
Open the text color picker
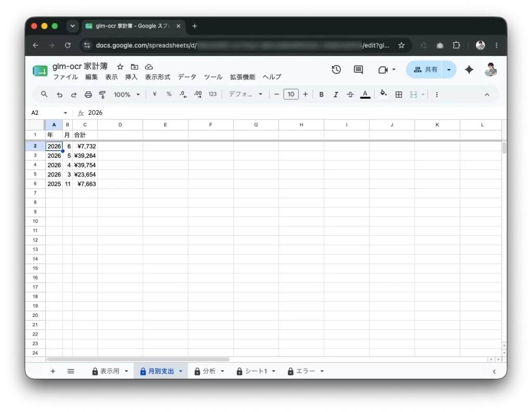(x=365, y=95)
